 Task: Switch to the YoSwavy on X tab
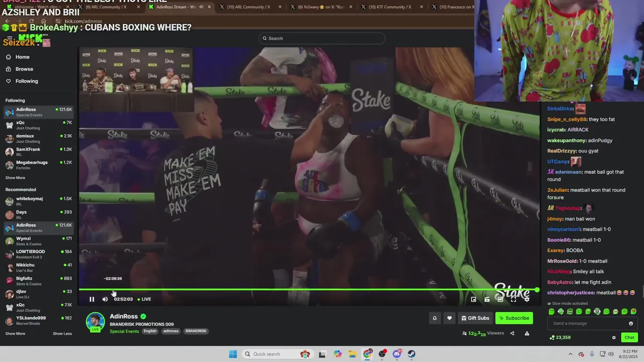click(320, 7)
